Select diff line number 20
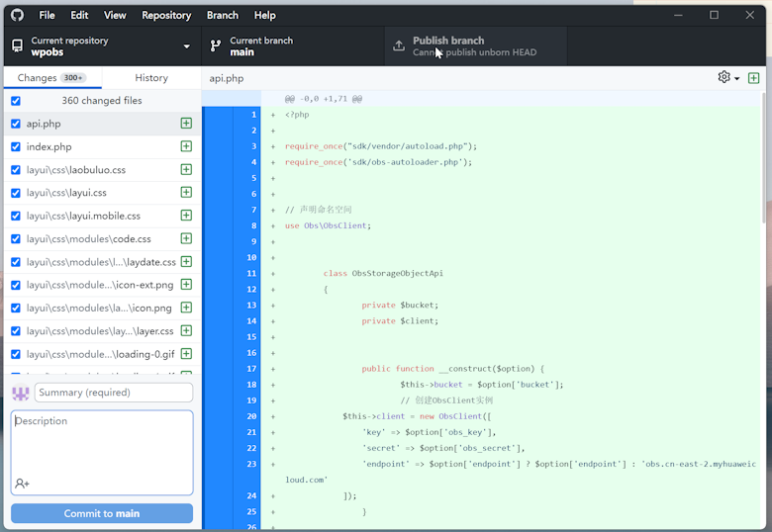This screenshot has height=532, width=772. point(251,416)
